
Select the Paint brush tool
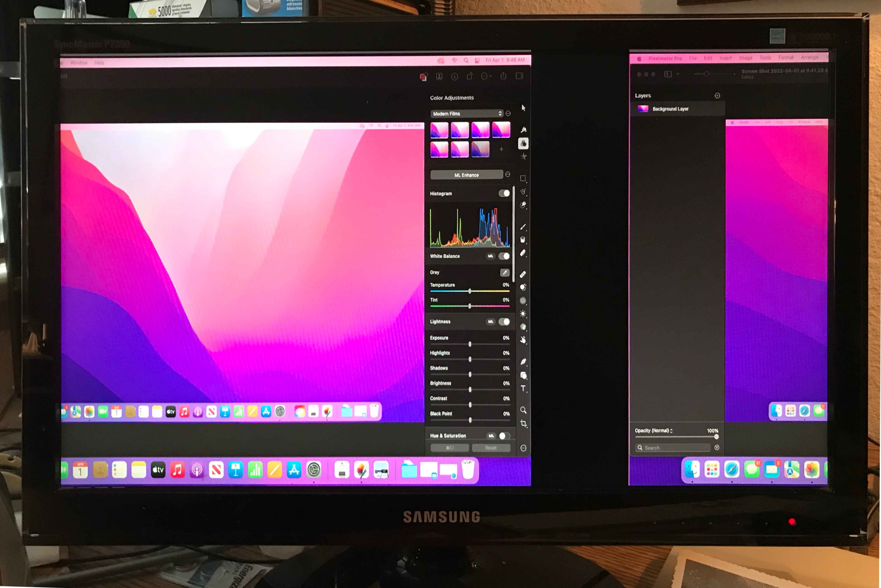pos(523,226)
